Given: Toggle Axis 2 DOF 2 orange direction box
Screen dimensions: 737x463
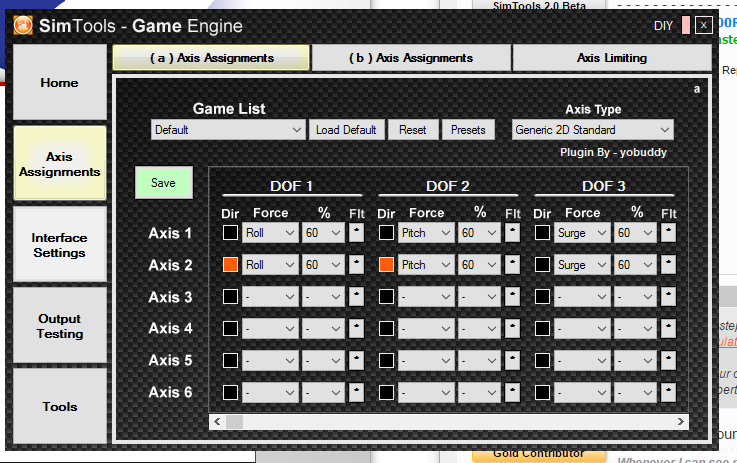Looking at the screenshot, I should tap(386, 265).
